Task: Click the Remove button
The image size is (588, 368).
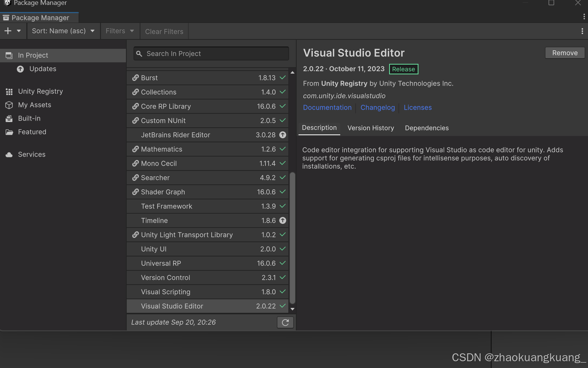Action: coord(565,53)
